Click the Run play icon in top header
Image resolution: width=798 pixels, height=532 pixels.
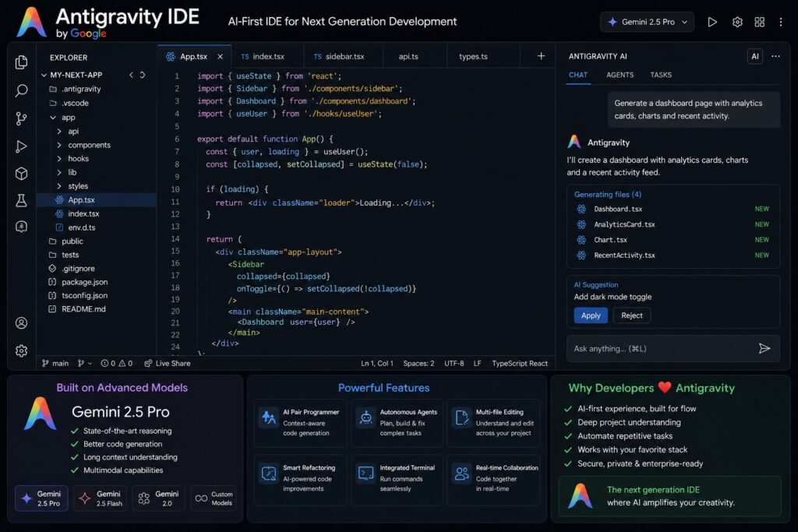[712, 22]
